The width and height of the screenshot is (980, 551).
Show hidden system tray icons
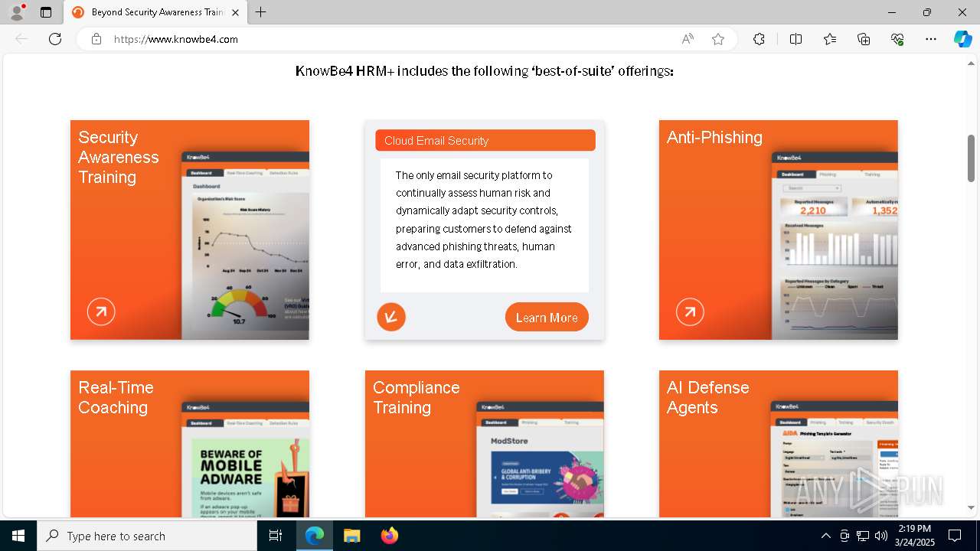(825, 536)
